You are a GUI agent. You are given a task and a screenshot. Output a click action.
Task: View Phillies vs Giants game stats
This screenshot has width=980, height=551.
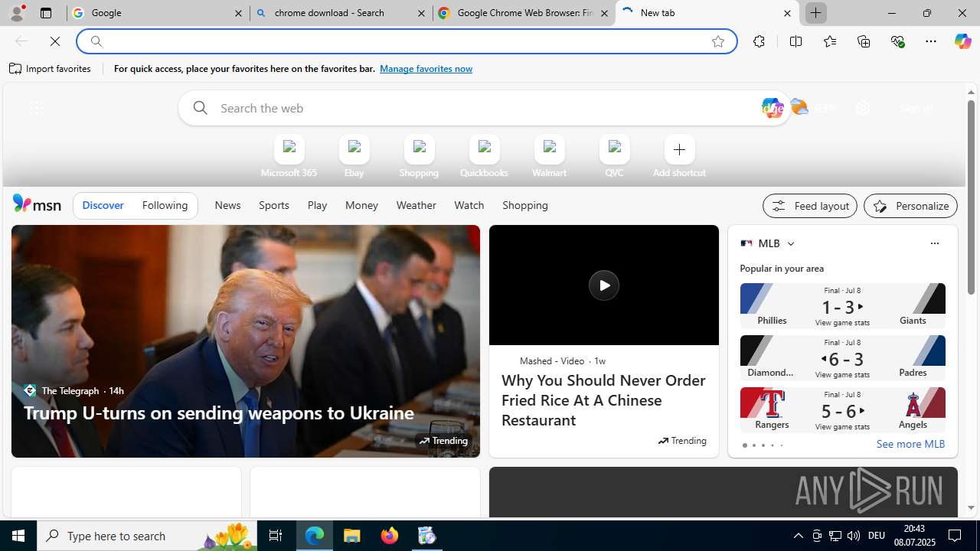pyautogui.click(x=842, y=323)
